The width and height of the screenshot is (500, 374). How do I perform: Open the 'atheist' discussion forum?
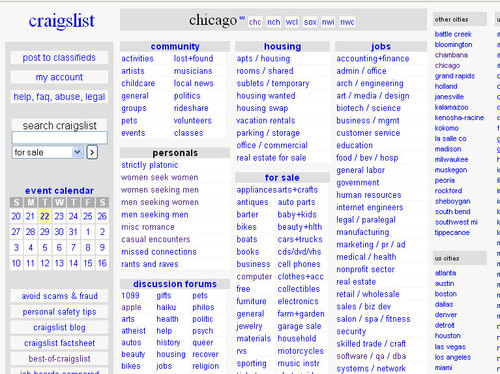point(133,331)
